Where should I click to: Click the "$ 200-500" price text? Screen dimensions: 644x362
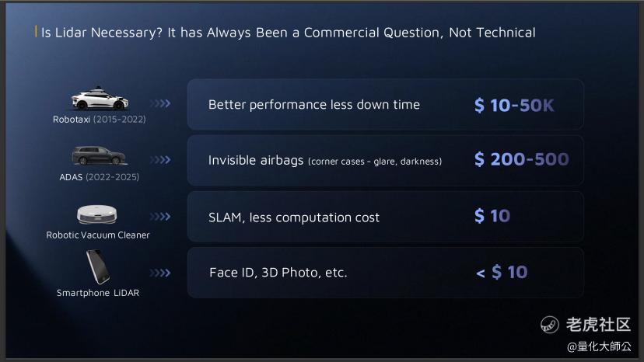pyautogui.click(x=521, y=160)
